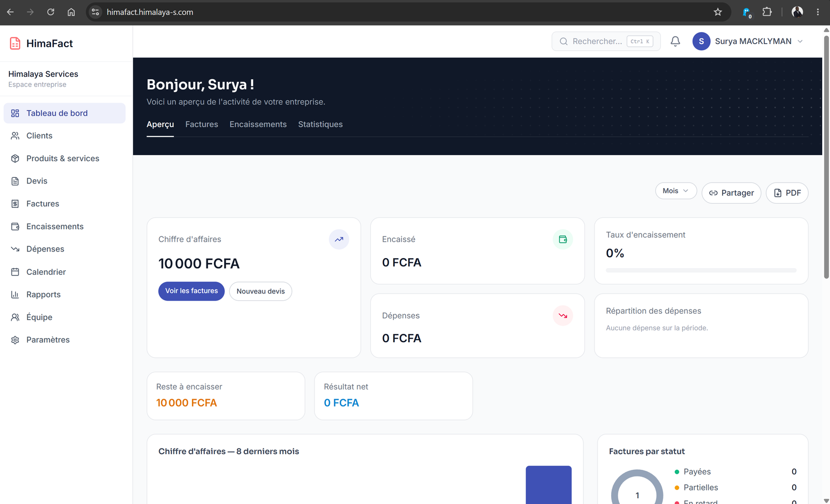Click the green wallet icon on Encaissé card
Viewport: 830px width, 504px height.
coord(563,240)
